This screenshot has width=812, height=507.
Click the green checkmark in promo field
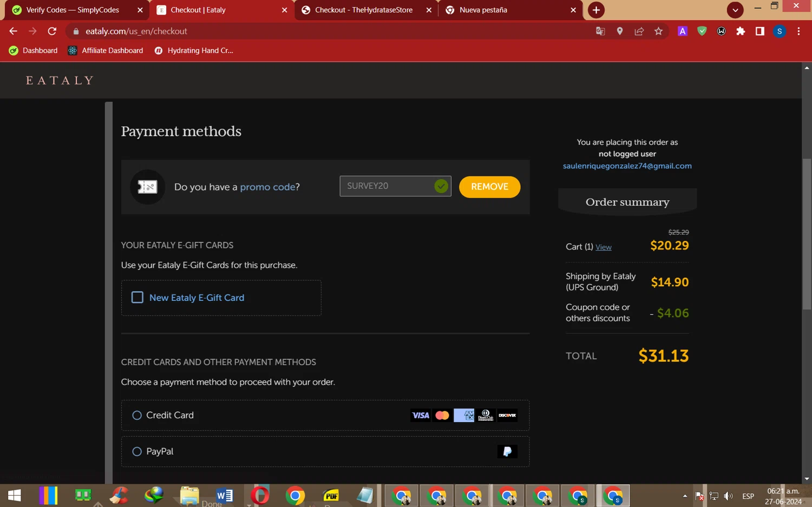coord(441,186)
